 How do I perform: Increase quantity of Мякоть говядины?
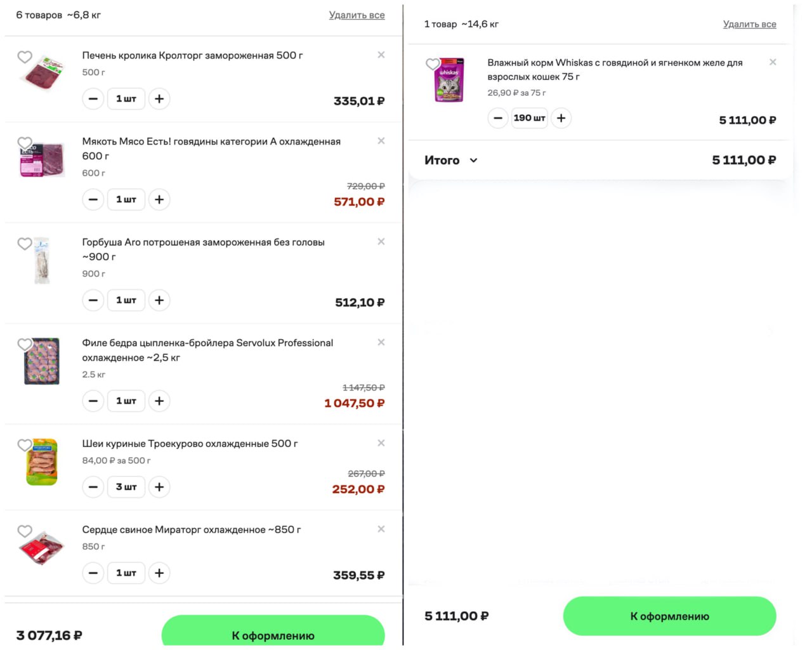coord(159,200)
